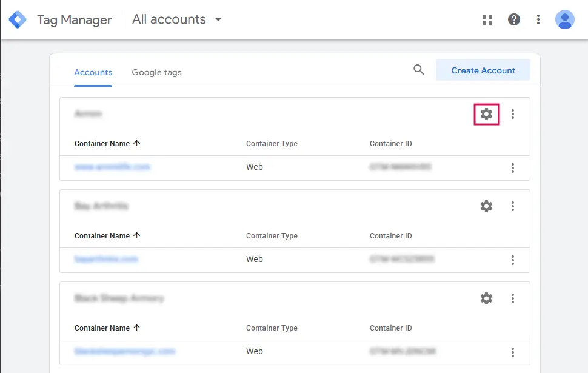Click the Tag Manager diamond logo
The height and width of the screenshot is (373, 588).
[18, 19]
